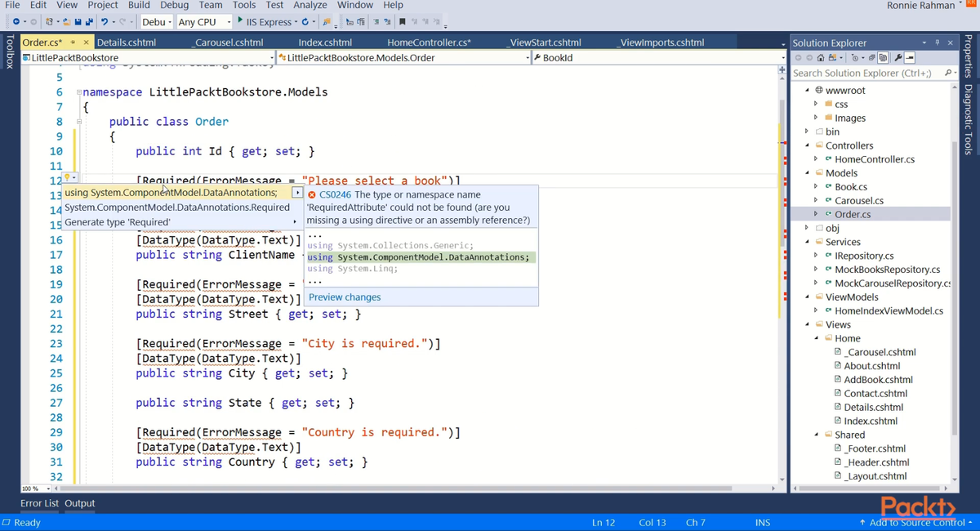980x531 pixels.
Task: Click the Find in Files toolbar icon
Action: point(327,21)
